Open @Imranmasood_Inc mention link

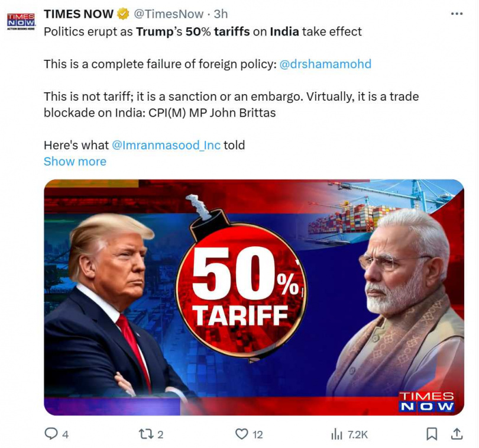166,145
